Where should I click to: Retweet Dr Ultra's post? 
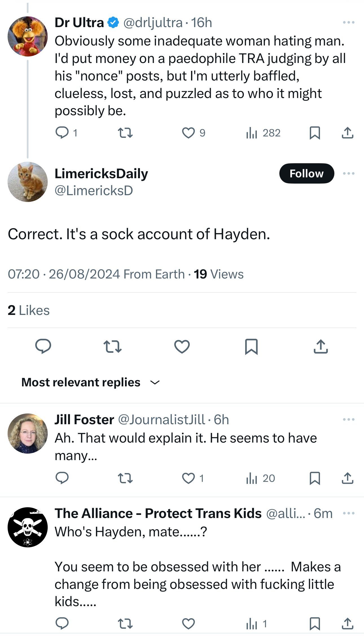tap(125, 132)
